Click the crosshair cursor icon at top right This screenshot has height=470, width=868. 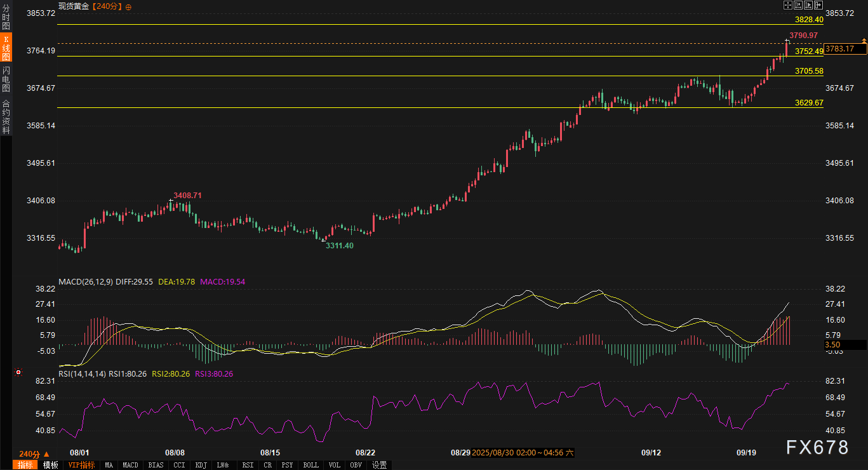tap(787, 4)
